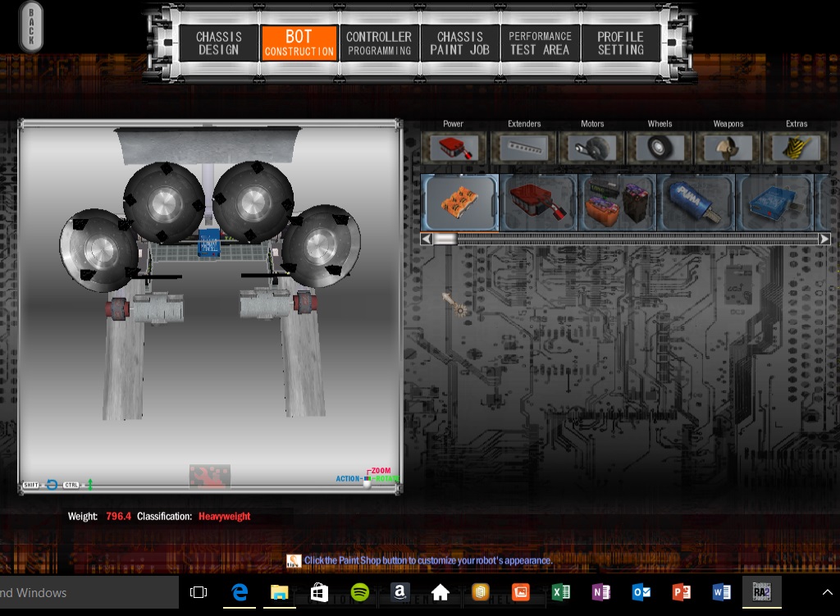Screen dimensions: 840x616
Task: Expand the system tray hidden icons chevron
Action: tap(827, 592)
